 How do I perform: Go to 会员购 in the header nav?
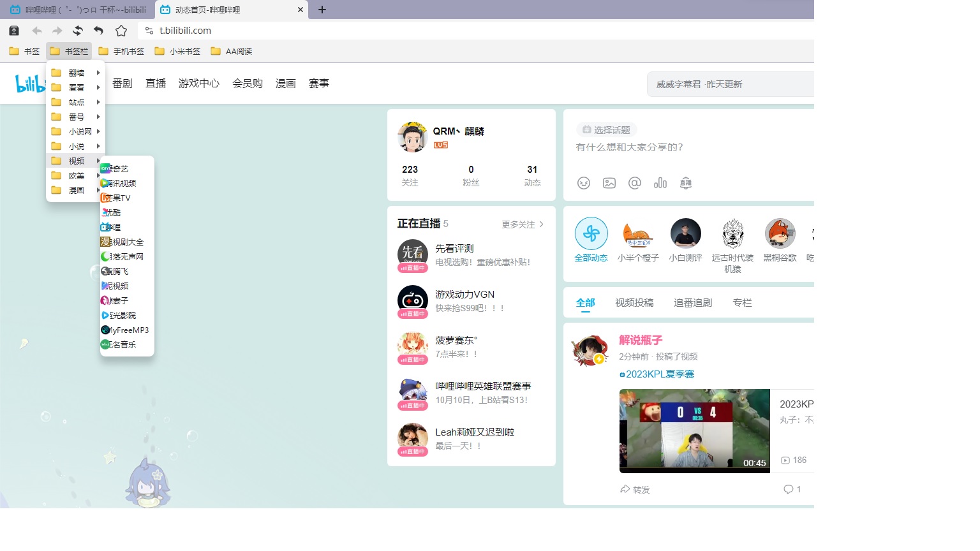[248, 83]
